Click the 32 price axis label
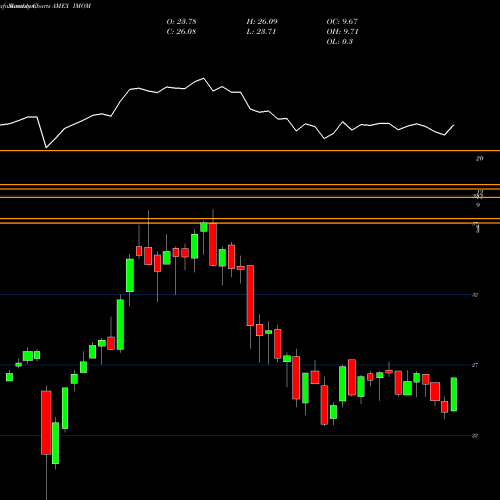Viewport: 500px width, 500px height. pyautogui.click(x=475, y=295)
